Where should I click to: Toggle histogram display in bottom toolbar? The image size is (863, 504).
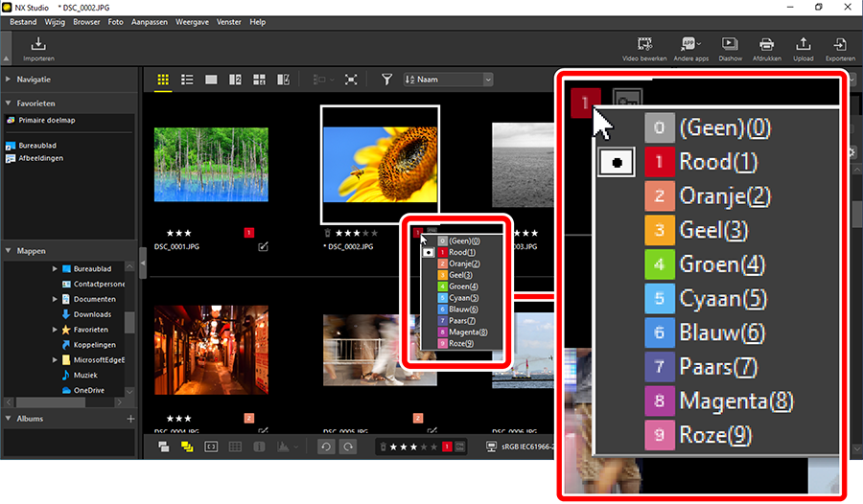pyautogui.click(x=283, y=447)
